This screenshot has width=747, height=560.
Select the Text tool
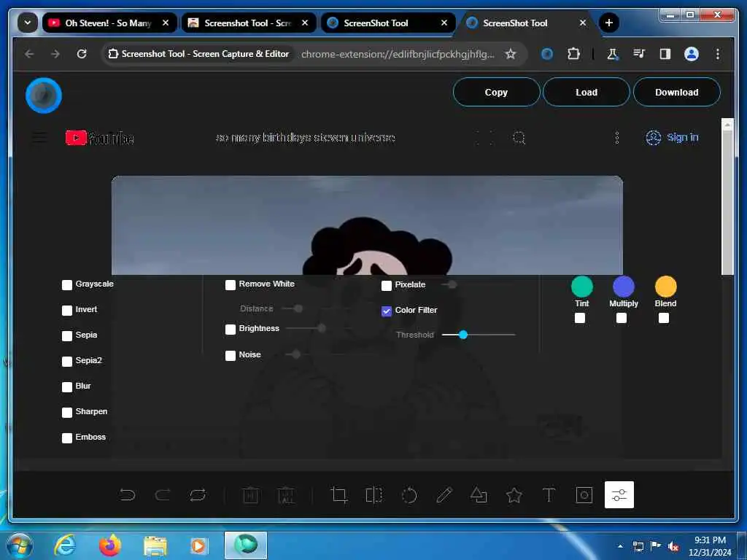tap(549, 495)
